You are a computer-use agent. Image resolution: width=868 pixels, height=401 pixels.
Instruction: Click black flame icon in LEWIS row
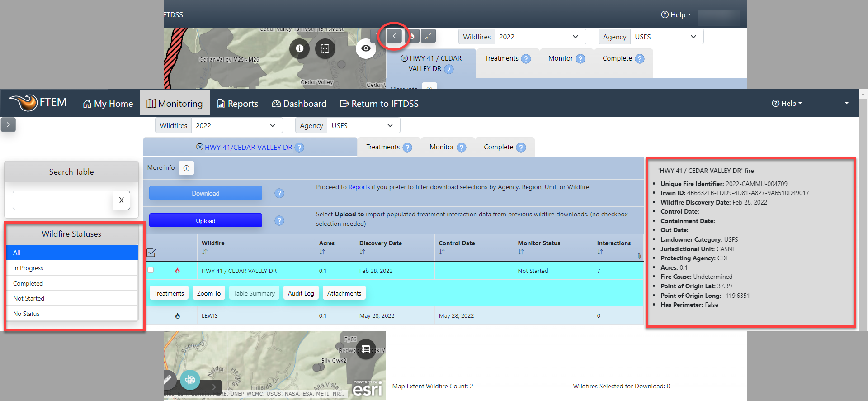[177, 316]
